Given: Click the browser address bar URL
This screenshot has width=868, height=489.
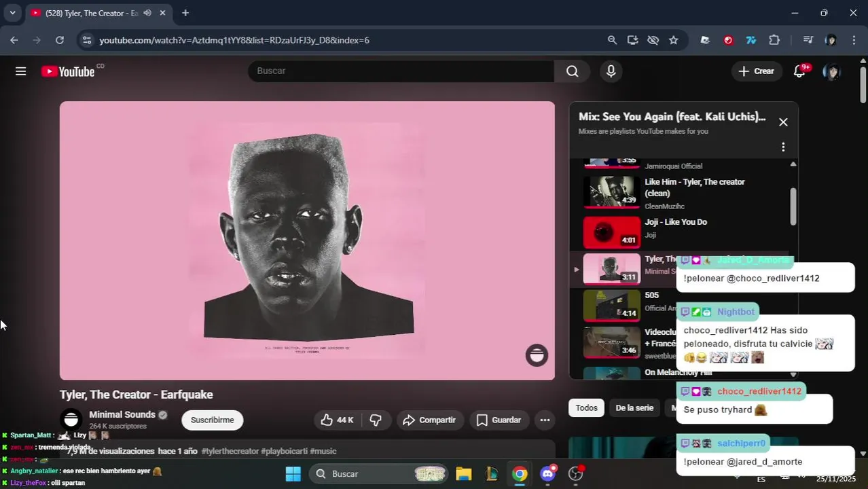Looking at the screenshot, I should tap(234, 40).
